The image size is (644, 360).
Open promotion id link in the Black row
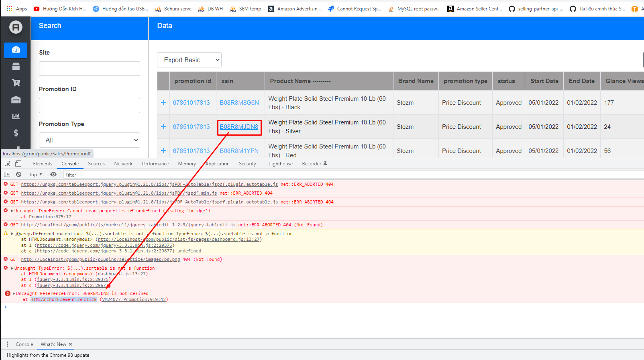[x=192, y=103]
